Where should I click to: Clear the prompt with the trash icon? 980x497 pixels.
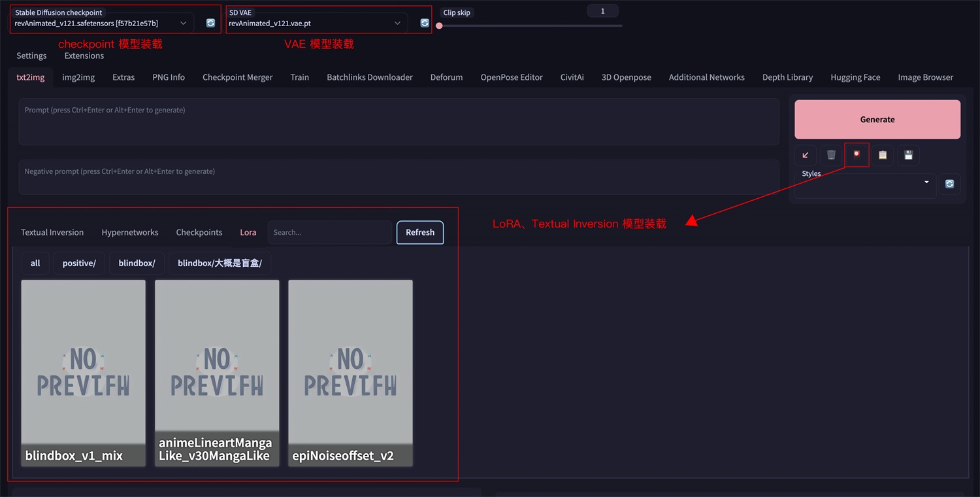tap(831, 155)
